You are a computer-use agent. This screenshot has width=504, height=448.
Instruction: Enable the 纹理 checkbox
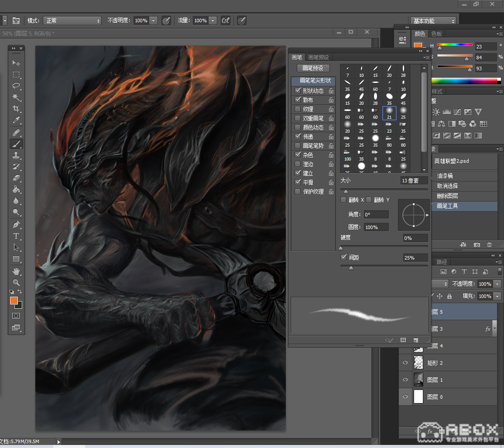(298, 109)
